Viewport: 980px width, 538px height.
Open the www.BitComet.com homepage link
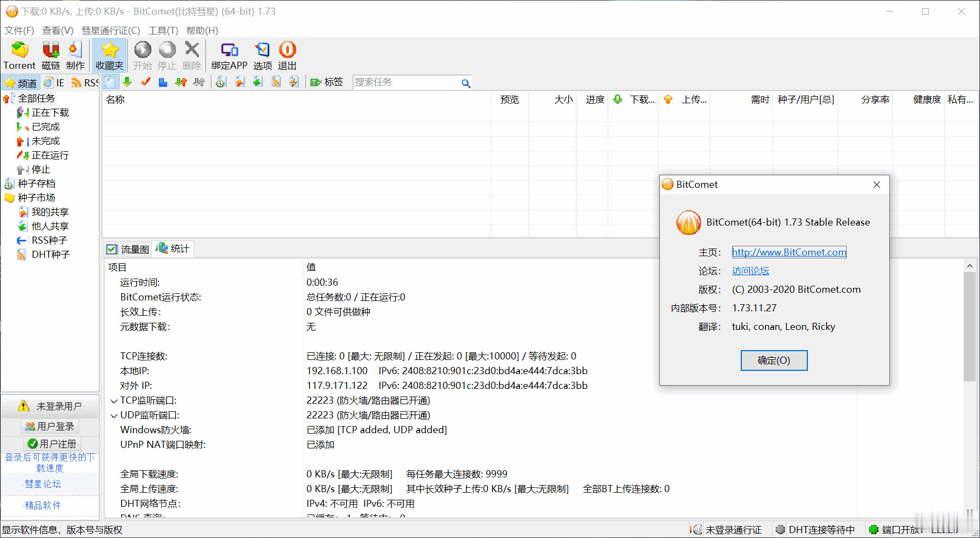coord(789,252)
